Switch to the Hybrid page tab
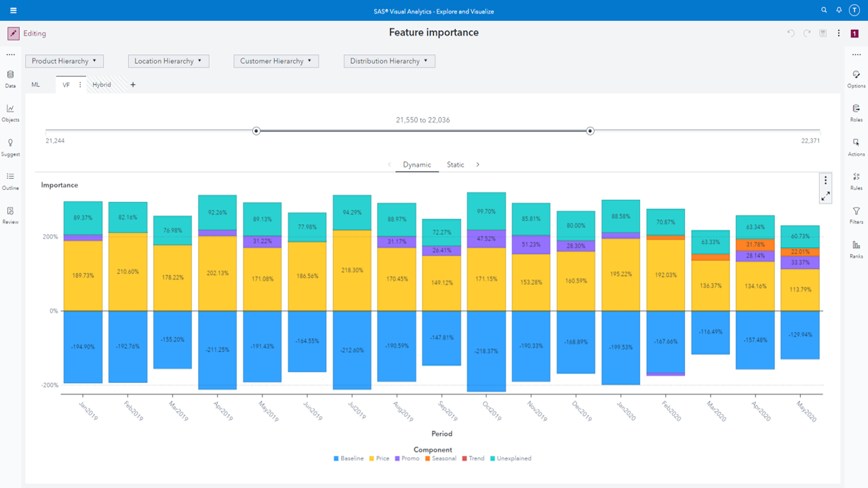 pos(102,85)
